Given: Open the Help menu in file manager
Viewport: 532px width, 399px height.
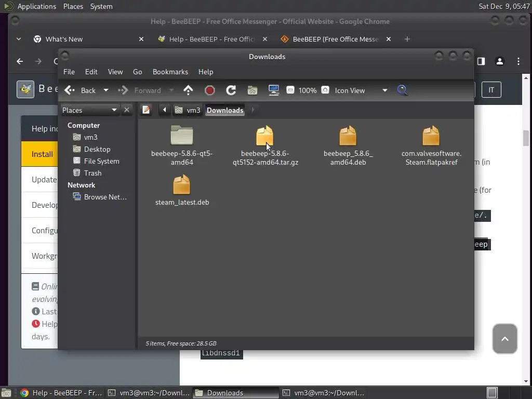Looking at the screenshot, I should point(206,72).
